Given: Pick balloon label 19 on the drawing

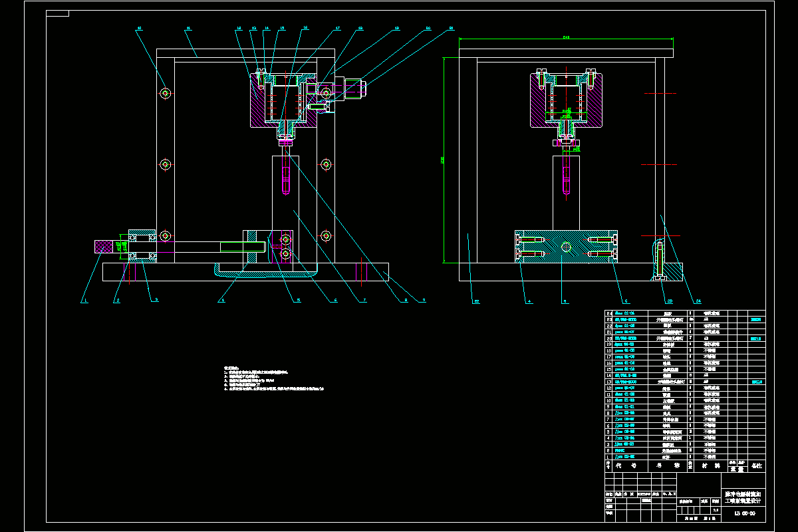Looking at the screenshot, I should [397, 29].
